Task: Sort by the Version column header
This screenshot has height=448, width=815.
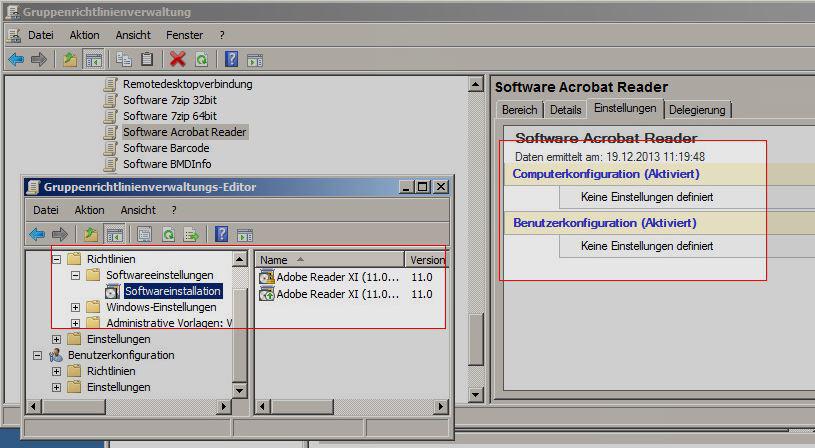Action: pos(426,259)
